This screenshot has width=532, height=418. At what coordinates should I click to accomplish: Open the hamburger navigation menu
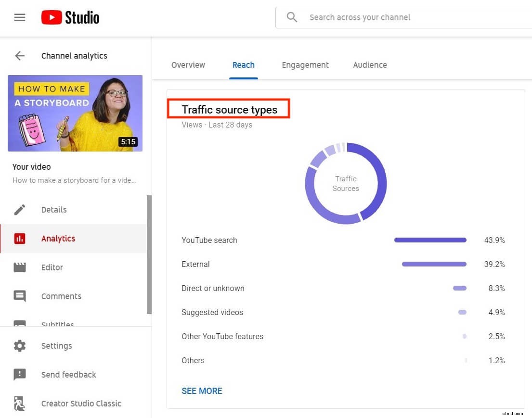pyautogui.click(x=19, y=17)
